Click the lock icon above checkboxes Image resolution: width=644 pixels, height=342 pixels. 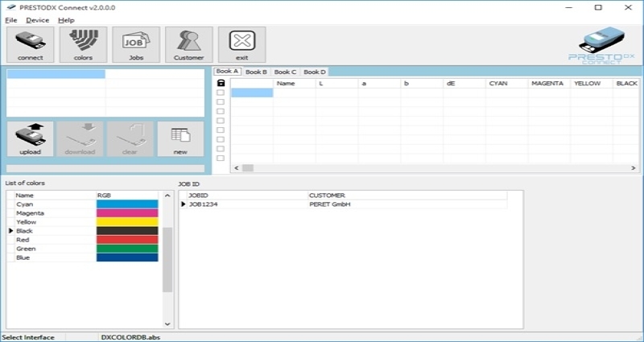click(221, 84)
